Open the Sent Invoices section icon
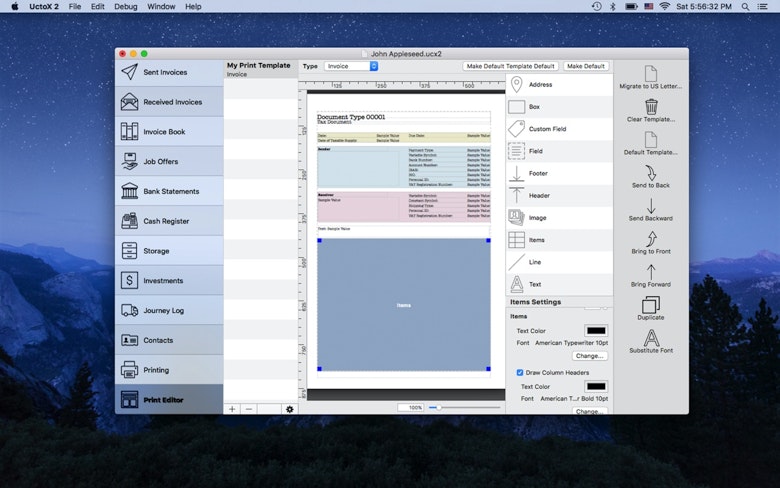The width and height of the screenshot is (780, 488). tap(129, 72)
